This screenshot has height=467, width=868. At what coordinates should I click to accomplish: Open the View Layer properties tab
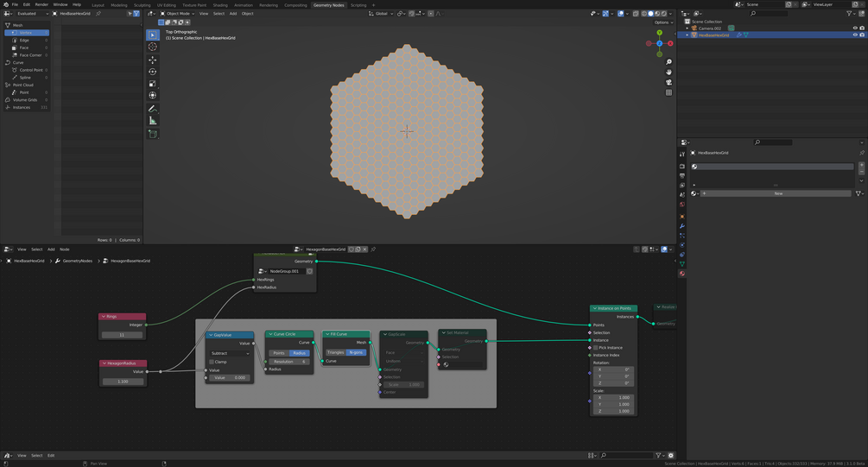682,186
